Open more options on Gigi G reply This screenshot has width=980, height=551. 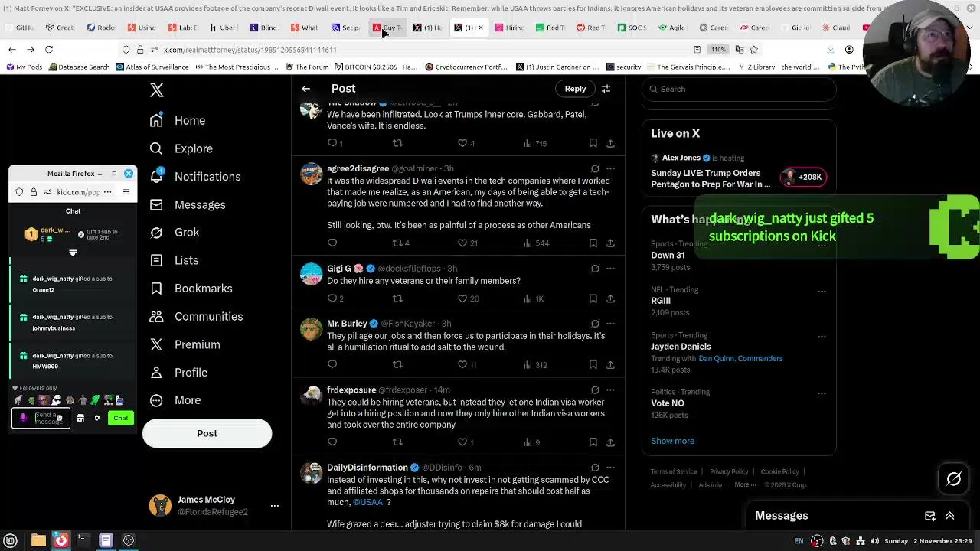[x=610, y=269]
